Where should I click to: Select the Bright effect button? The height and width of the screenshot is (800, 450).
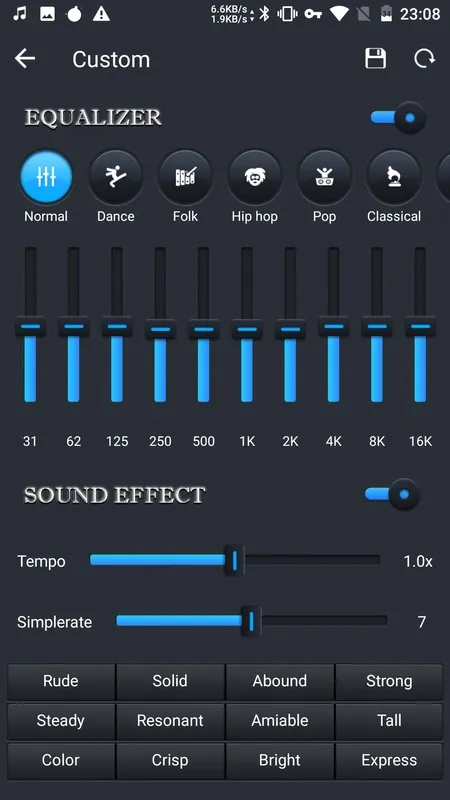tap(280, 760)
